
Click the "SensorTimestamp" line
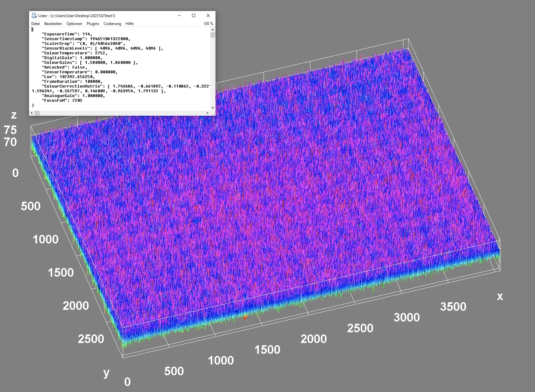(x=86, y=39)
